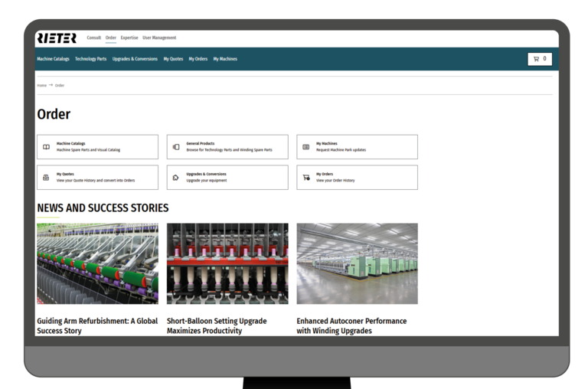Open My Machines in the navigation bar
The height and width of the screenshot is (389, 588).
[225, 59]
